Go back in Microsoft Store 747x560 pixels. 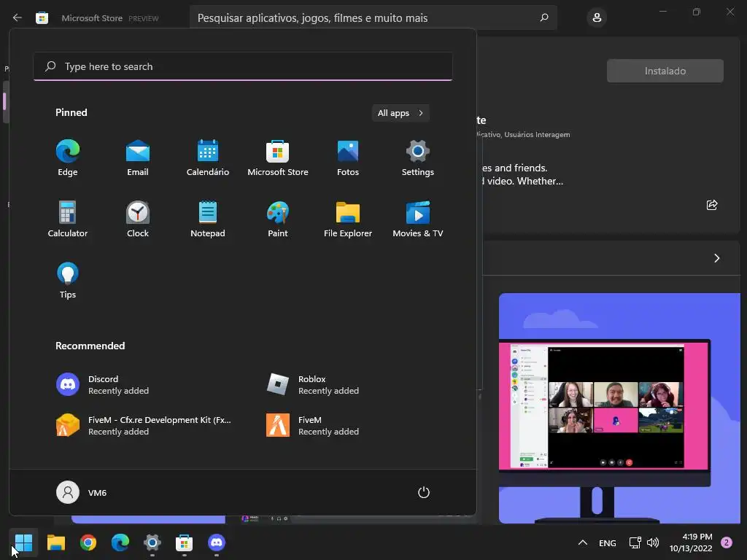[18, 17]
